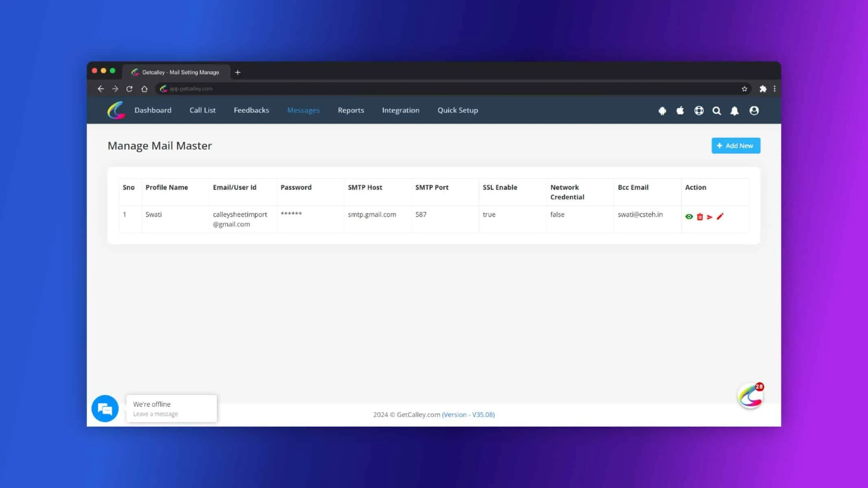868x488 pixels.
Task: Click the Add New button
Action: 736,146
